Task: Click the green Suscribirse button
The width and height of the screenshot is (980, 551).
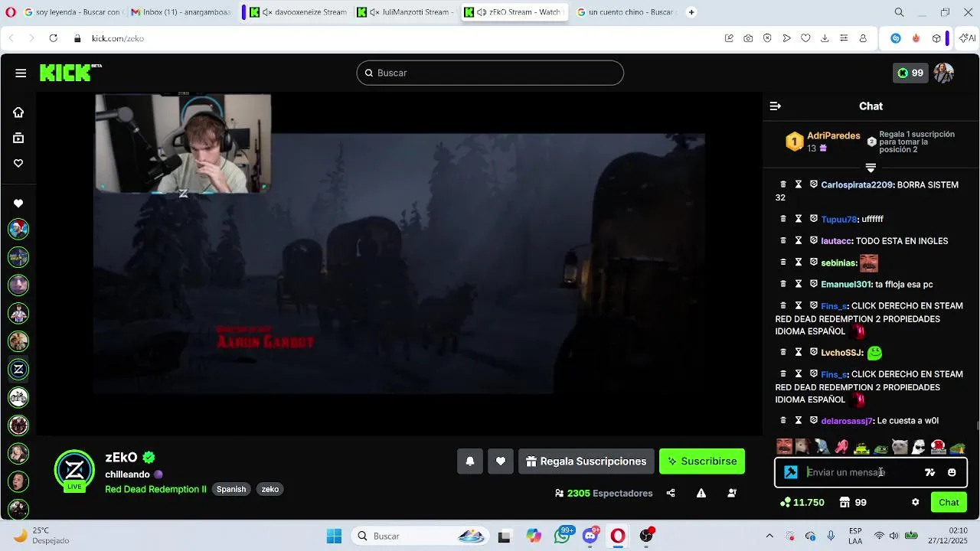Action: pyautogui.click(x=702, y=461)
